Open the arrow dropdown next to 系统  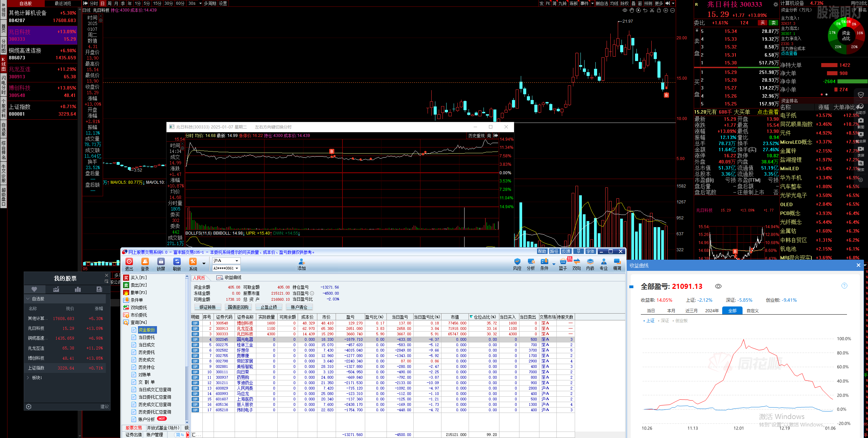point(204,263)
